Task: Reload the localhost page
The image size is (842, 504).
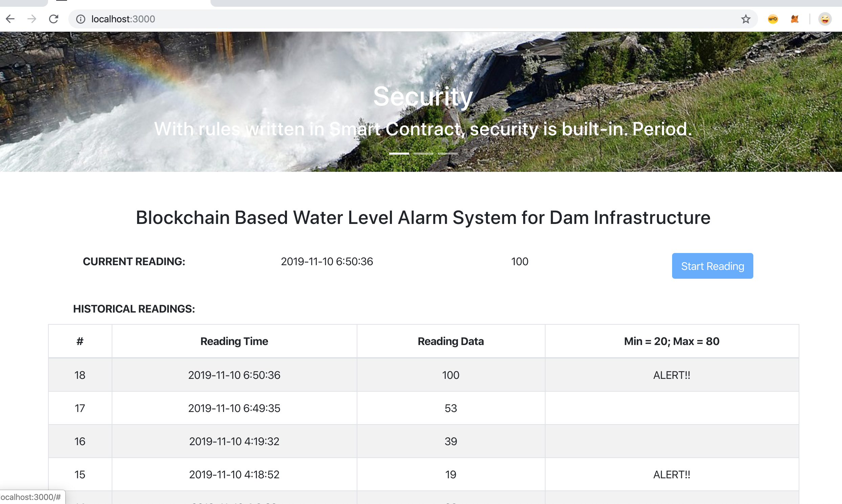Action: tap(54, 19)
